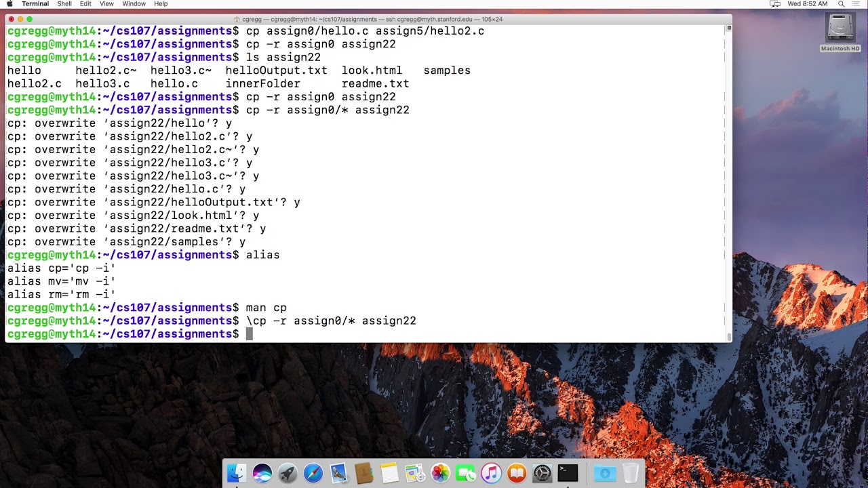
Task: Open Finder from the dock
Action: 237,473
